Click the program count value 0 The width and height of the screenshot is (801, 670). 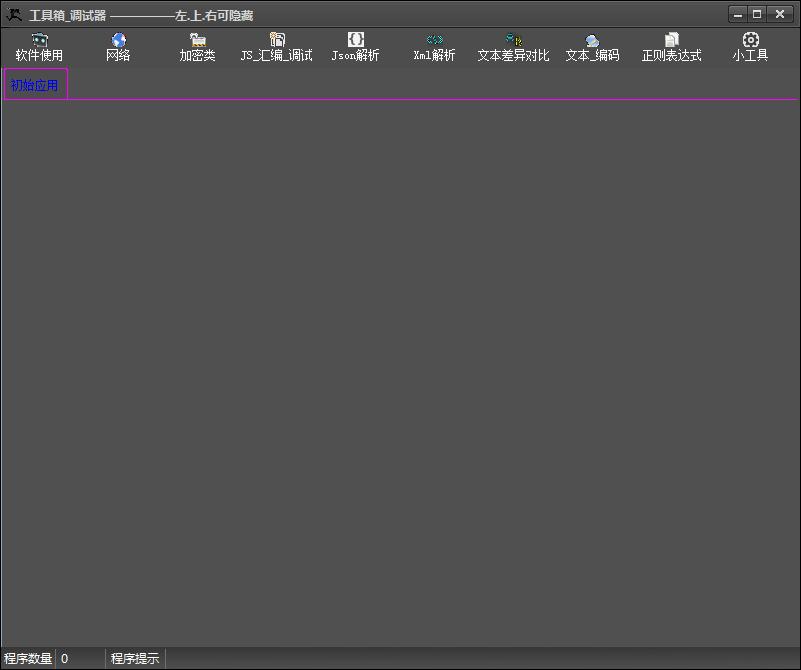(x=66, y=659)
